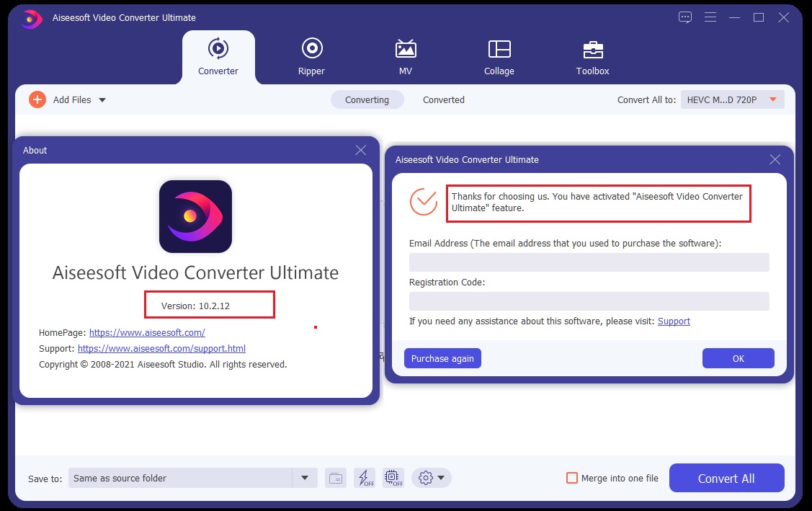Click the Convert All button
812x511 pixels.
[726, 478]
